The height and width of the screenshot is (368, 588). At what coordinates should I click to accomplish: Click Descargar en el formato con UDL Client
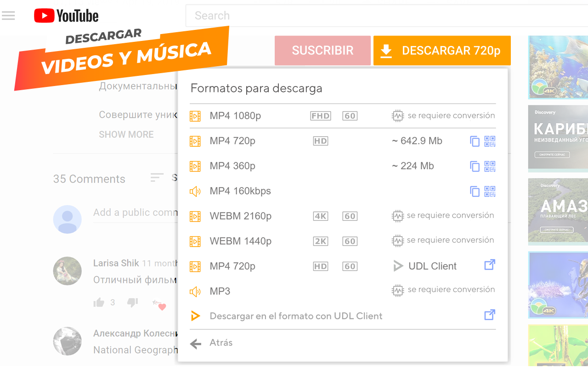(x=296, y=316)
